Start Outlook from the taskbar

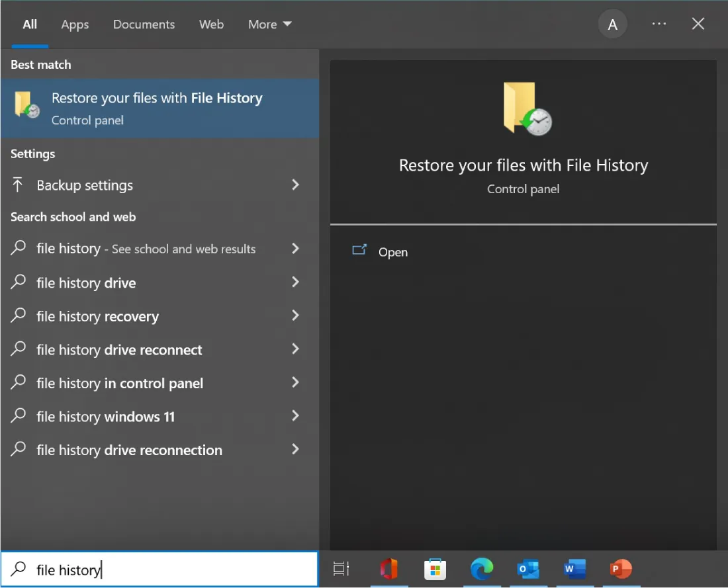(x=528, y=569)
